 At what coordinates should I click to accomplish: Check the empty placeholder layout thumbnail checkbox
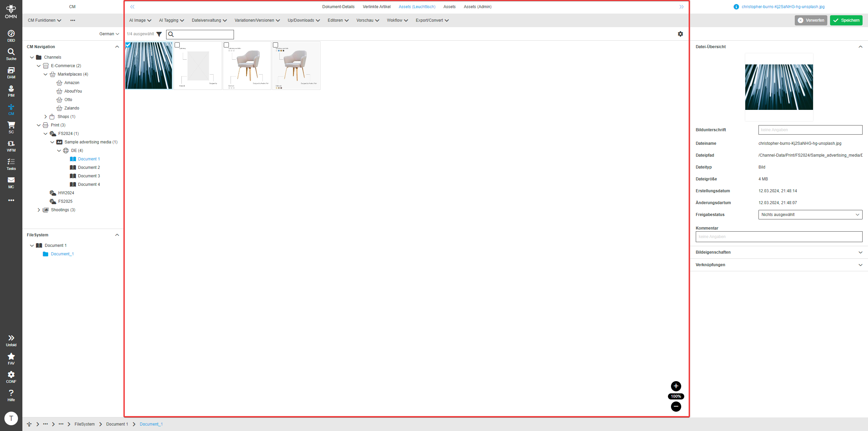[x=177, y=45]
